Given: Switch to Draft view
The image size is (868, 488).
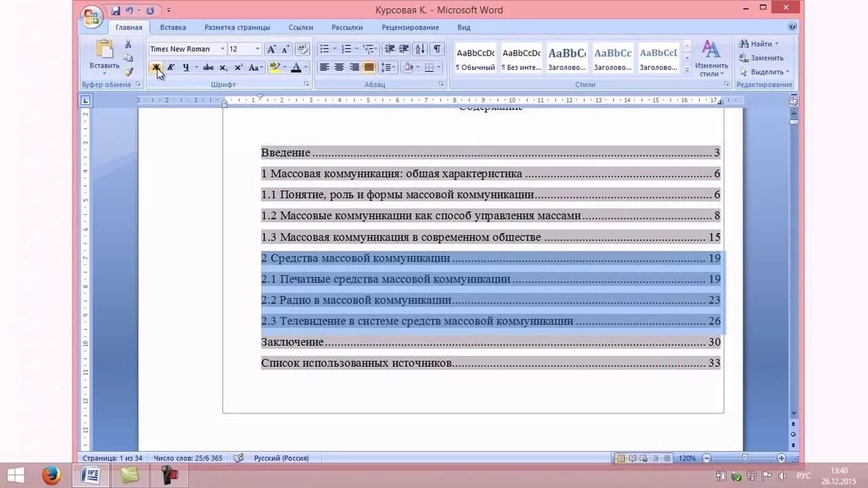Looking at the screenshot, I should point(667,458).
